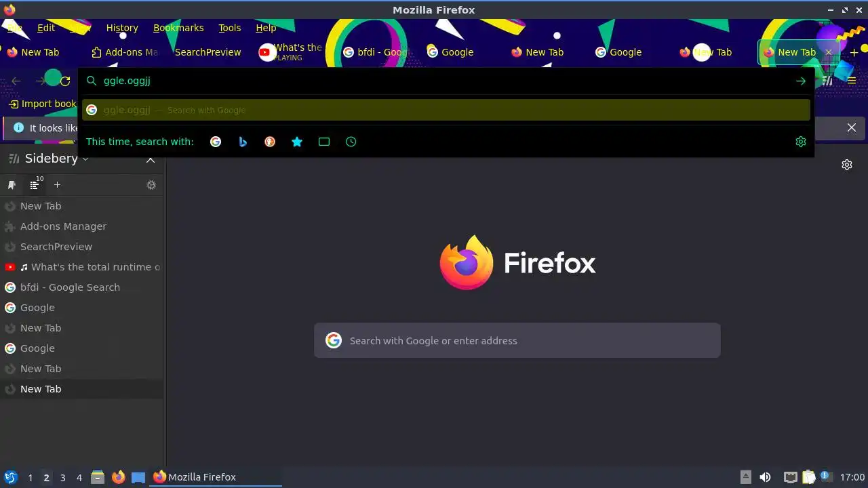Search this time with Bing icon
The width and height of the screenshot is (868, 488).
pyautogui.click(x=243, y=142)
